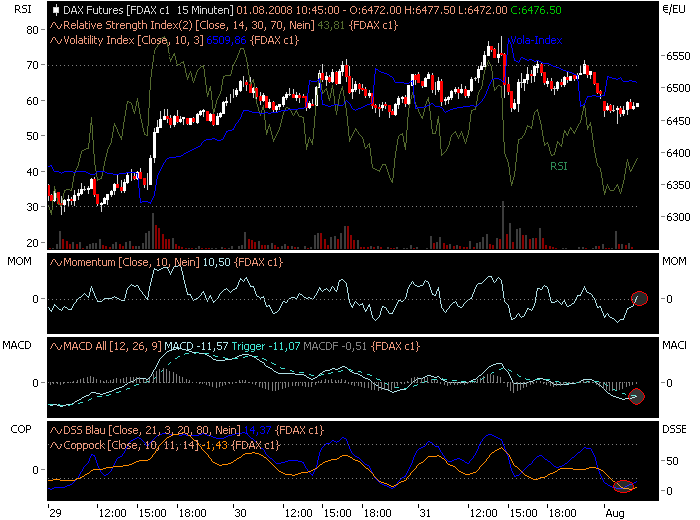Click the wave icon beside Relative Strength Index
The width and height of the screenshot is (700, 520).
56,25
